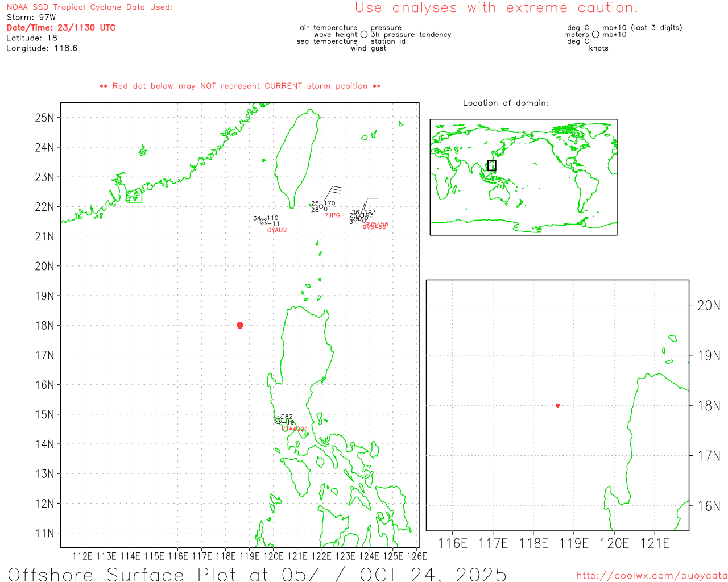Image resolution: width=728 pixels, height=582 pixels.
Task: Click the station legend circle beside pressure
Action: pos(364,35)
